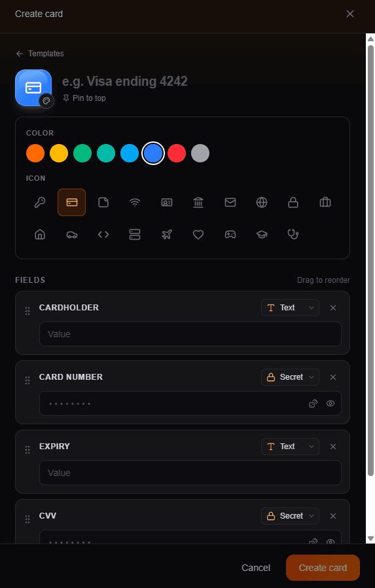
Task: Click the palette badge on card icon
Action: pos(46,100)
